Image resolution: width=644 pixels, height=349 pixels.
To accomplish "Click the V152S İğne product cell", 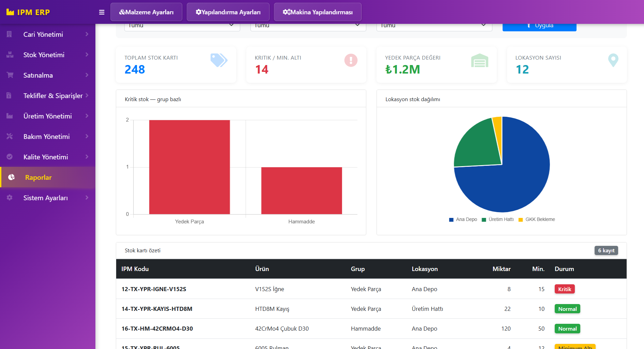I will [270, 289].
